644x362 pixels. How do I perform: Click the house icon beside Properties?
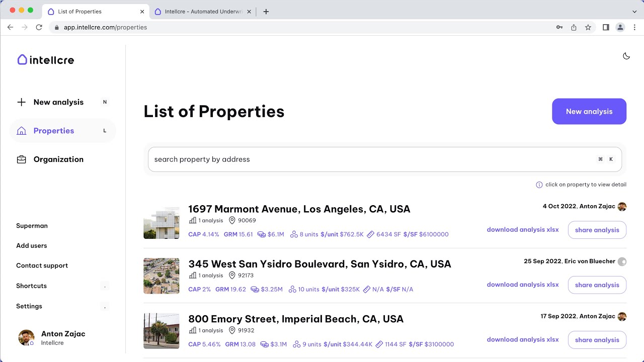tap(21, 131)
